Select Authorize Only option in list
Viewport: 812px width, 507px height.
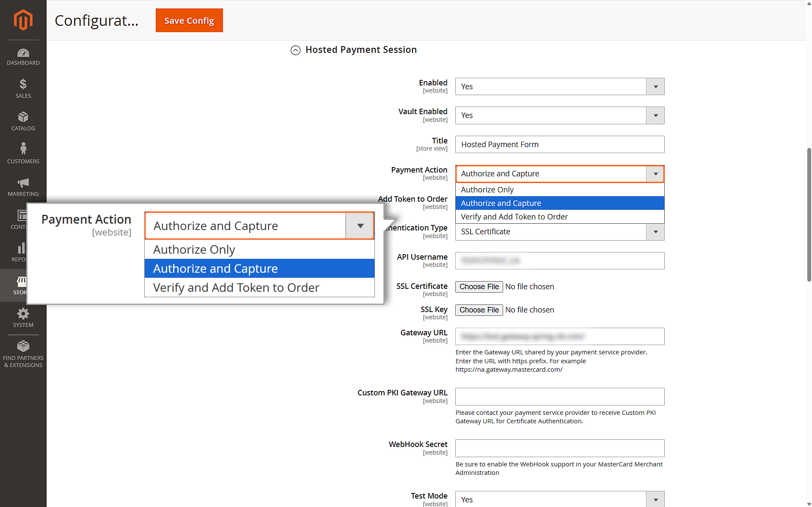560,190
